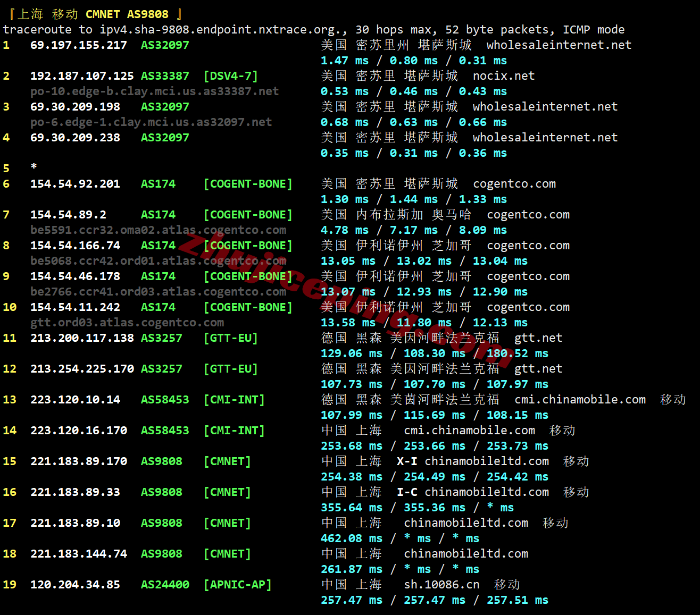This screenshot has height=615, width=700.
Task: Click latency value 261.87 ms
Action: 352,569
